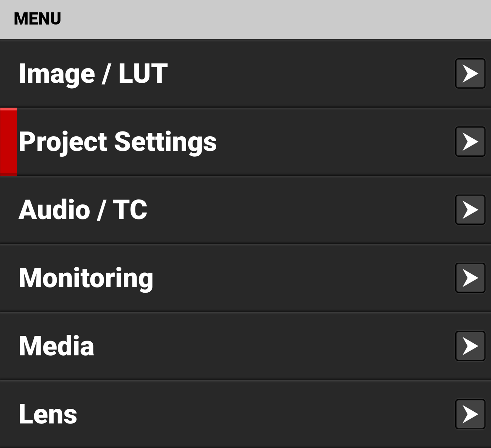Click the arrow icon beside Audio / TC

pyautogui.click(x=469, y=209)
